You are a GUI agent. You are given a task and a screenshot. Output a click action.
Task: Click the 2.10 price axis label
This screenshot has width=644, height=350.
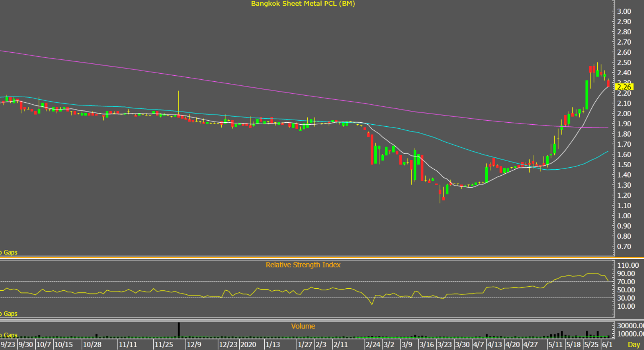(x=624, y=103)
